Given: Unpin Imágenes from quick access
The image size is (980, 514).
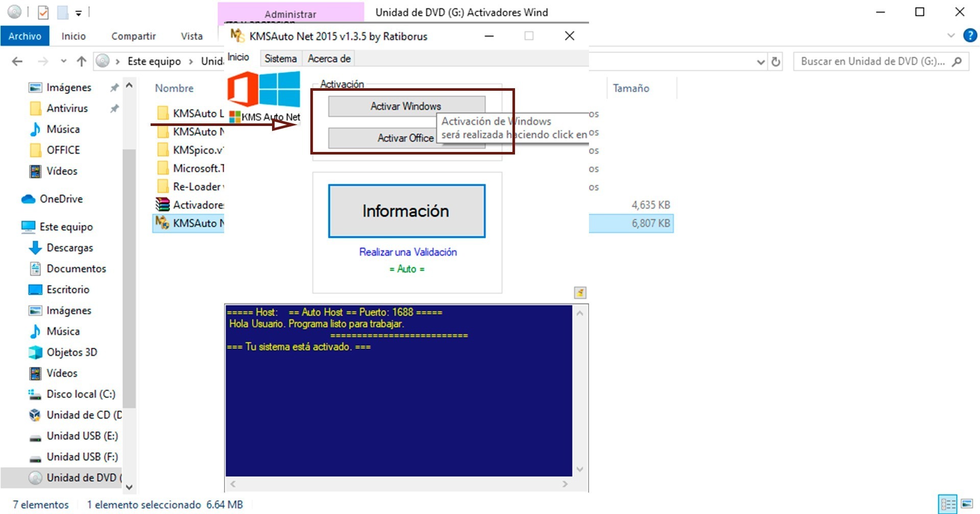Looking at the screenshot, I should coord(114,88).
